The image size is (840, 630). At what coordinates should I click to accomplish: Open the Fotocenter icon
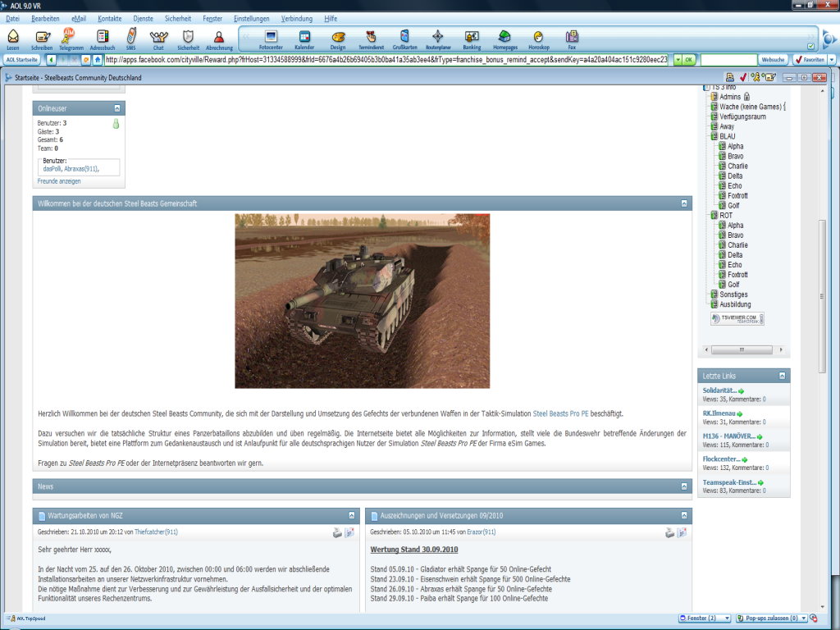[270, 39]
